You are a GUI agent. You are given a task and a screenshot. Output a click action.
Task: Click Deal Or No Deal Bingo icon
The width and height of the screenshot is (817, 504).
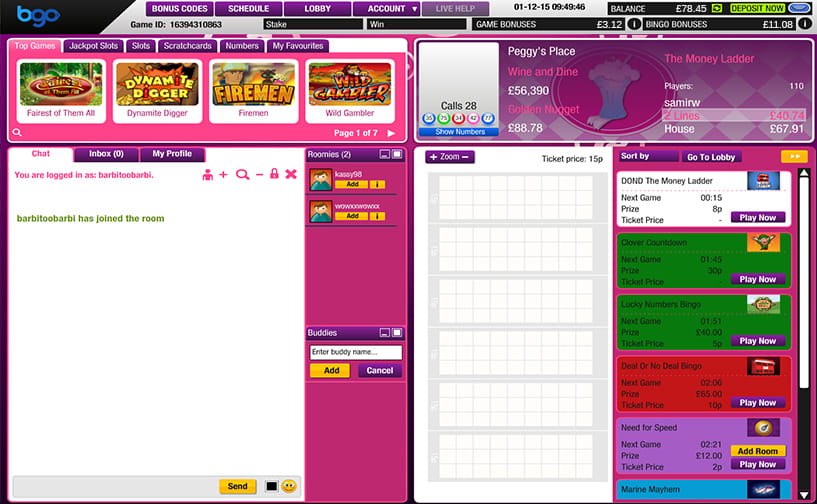coord(763,366)
